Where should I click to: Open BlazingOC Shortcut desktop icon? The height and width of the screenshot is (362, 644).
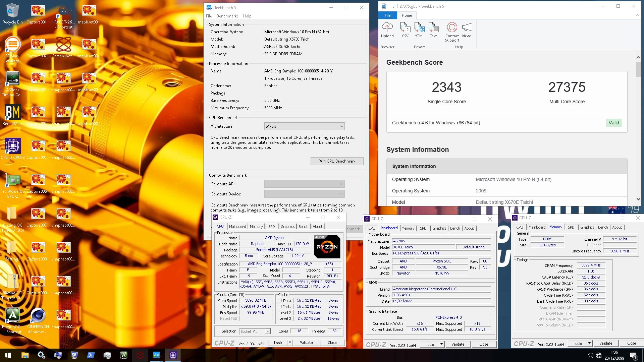click(x=13, y=321)
